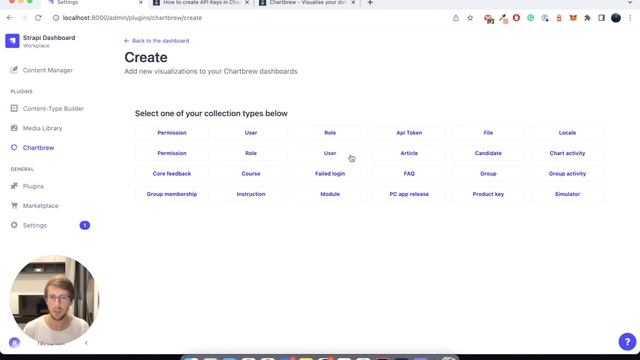Select the Failed login collection type
Image resolution: width=640 pixels, height=360 pixels.
point(330,173)
